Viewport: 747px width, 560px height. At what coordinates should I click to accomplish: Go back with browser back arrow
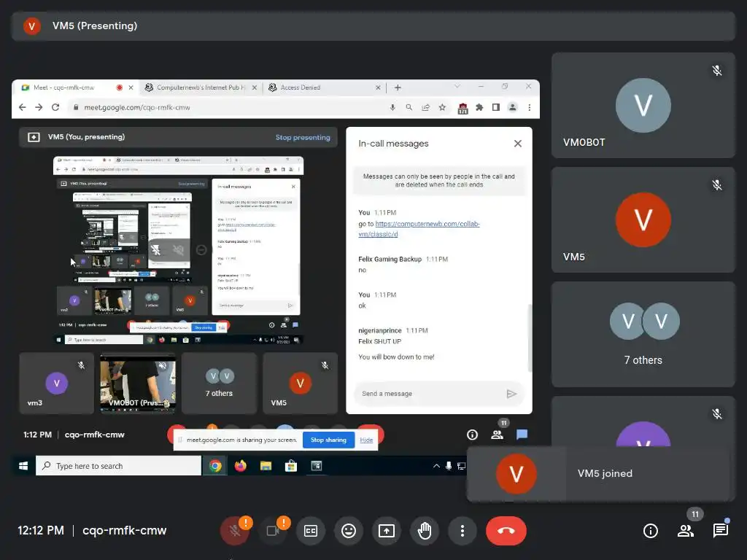tap(23, 108)
